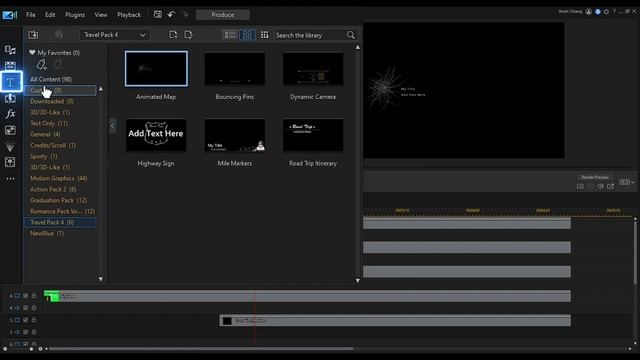Open the settings gear in title bar
Viewport: 640px width, 360px height.
pos(606,11)
